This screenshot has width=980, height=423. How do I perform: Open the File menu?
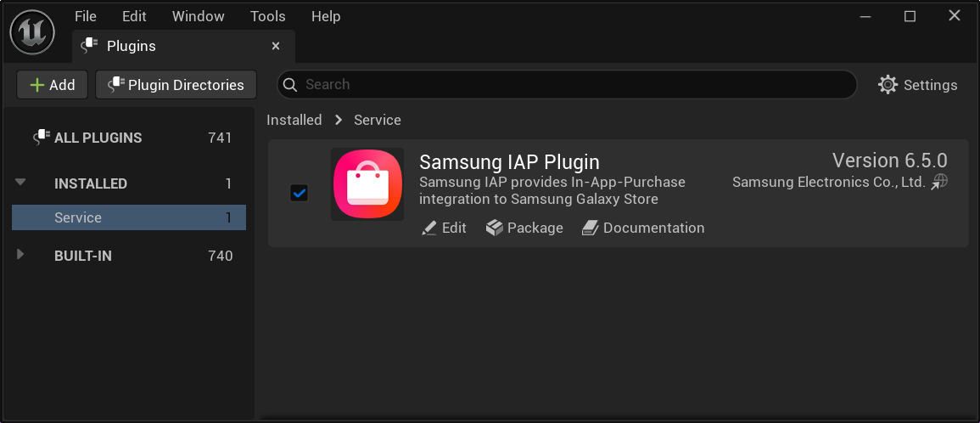click(x=86, y=16)
